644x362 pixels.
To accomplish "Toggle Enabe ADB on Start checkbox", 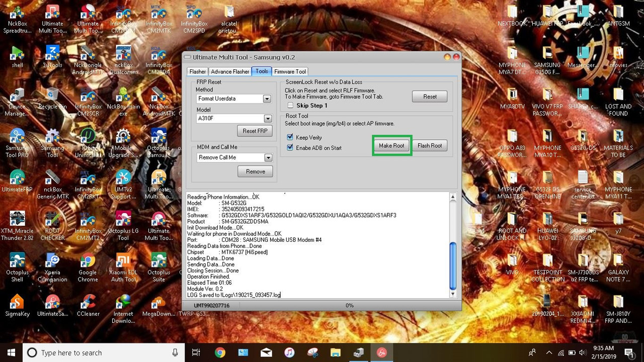I will click(x=290, y=148).
